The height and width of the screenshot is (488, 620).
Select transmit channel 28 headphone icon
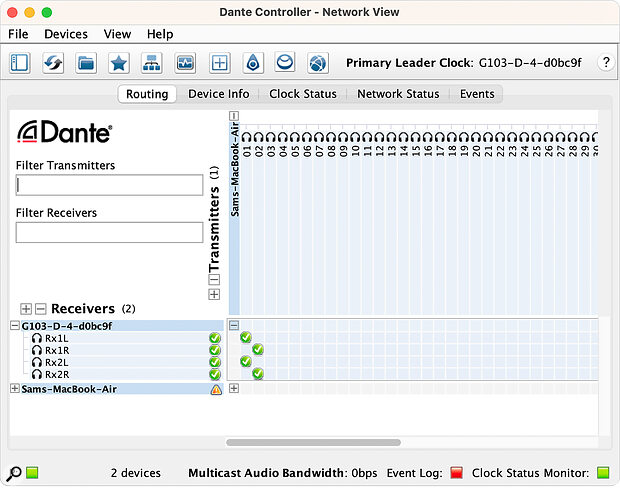click(573, 137)
